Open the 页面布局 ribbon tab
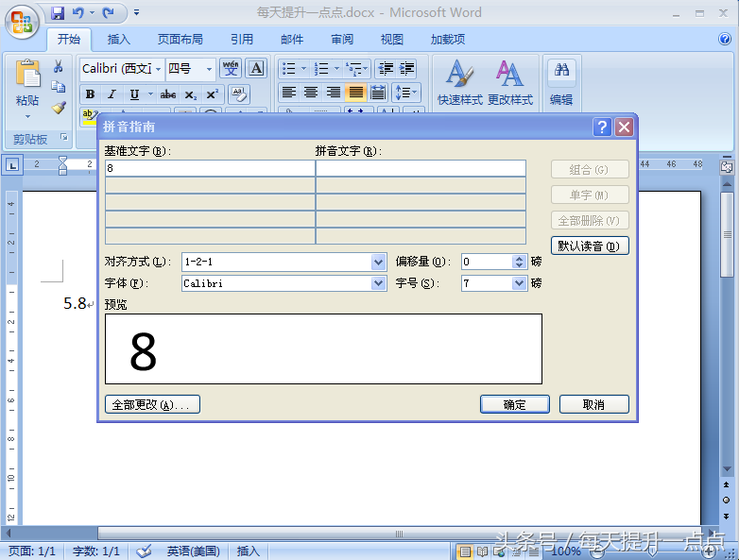Viewport: 739px width, 560px height. (180, 40)
